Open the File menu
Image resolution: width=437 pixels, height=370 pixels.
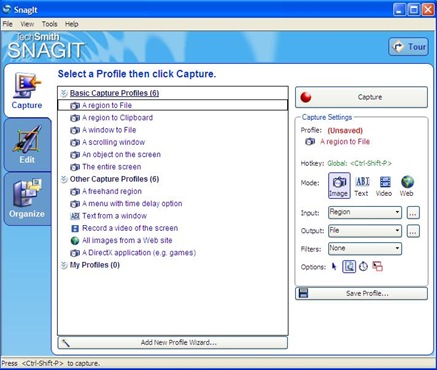point(7,24)
